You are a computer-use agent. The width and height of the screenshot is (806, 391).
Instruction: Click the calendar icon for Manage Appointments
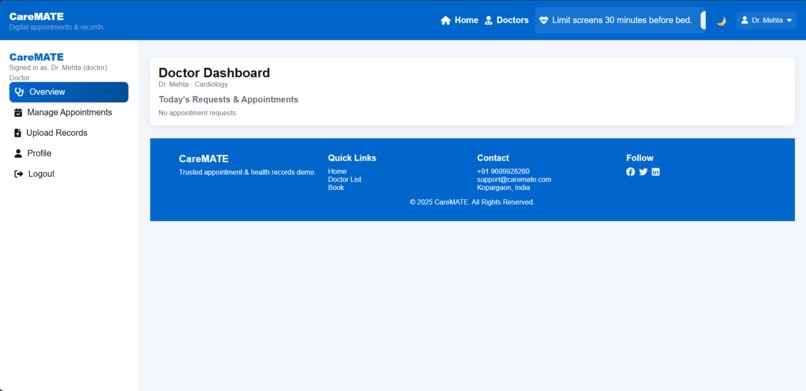click(18, 113)
